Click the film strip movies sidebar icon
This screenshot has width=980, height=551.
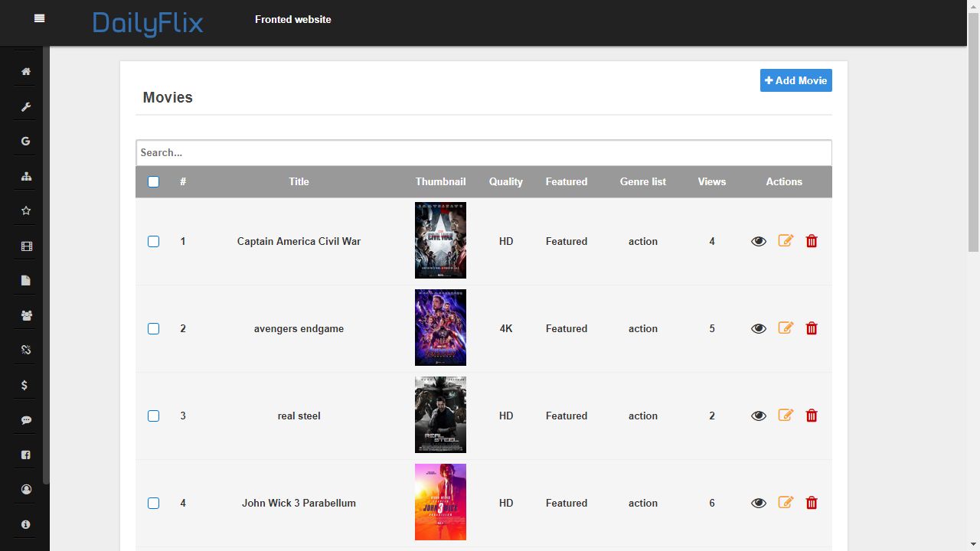coord(26,246)
